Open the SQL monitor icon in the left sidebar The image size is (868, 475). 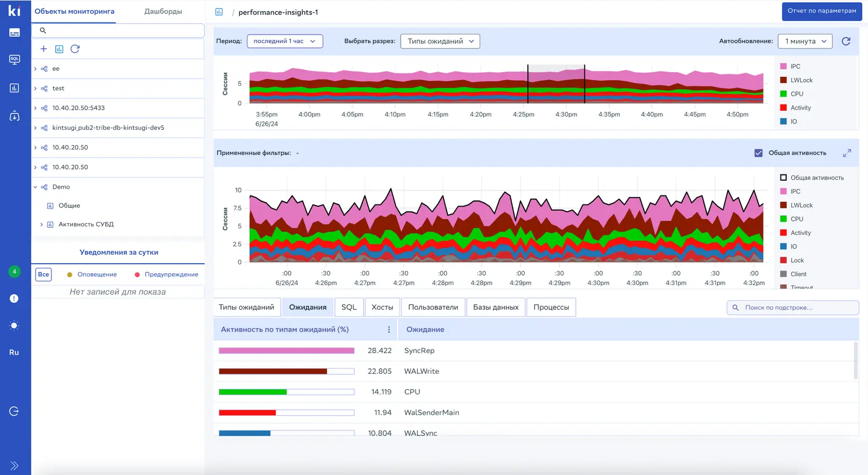tap(15, 60)
